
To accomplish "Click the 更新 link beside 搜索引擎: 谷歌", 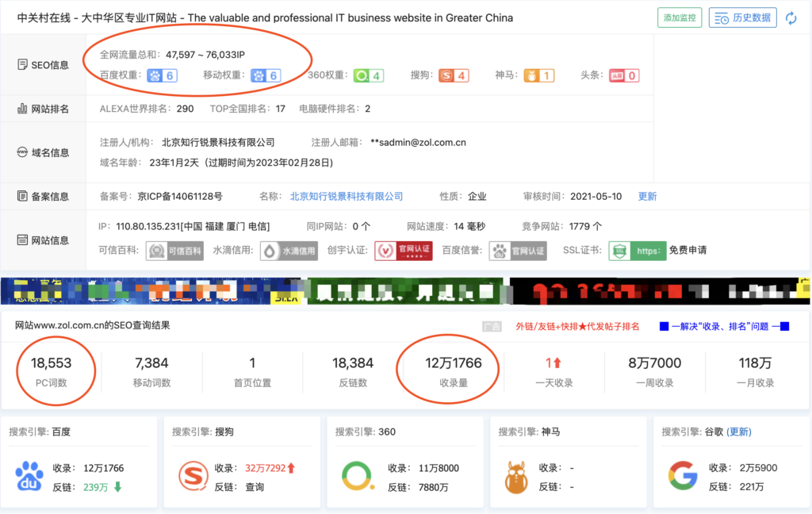I will [x=739, y=432].
